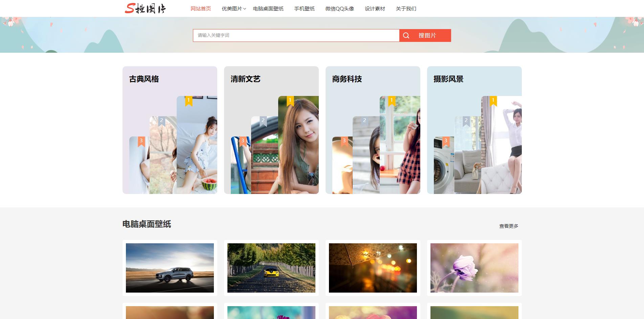Viewport: 644px width, 319px height.
Task: Click rank 2 ribbon badge in 清新文艺 card
Action: click(x=263, y=121)
